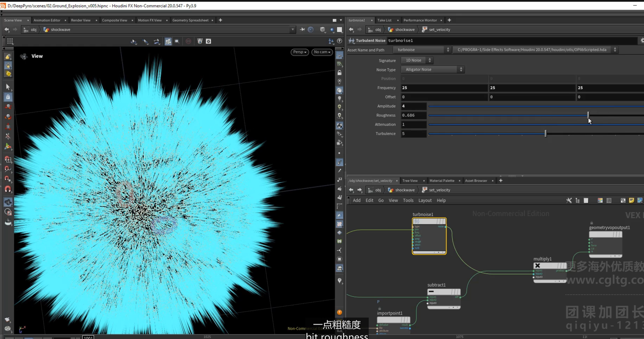Click the Roughness slider handle
The width and height of the screenshot is (644, 339).
[588, 115]
